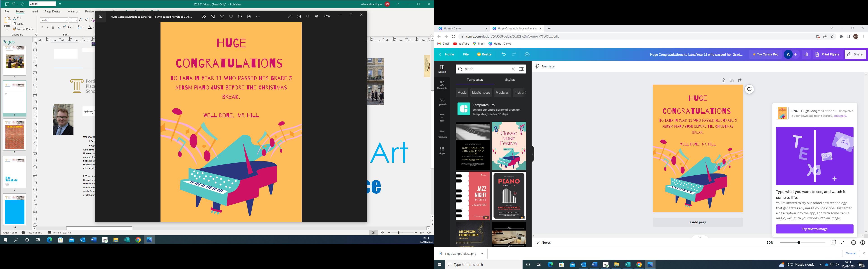Click Try text to image button
Screen dimensions: 868x269
point(814,229)
